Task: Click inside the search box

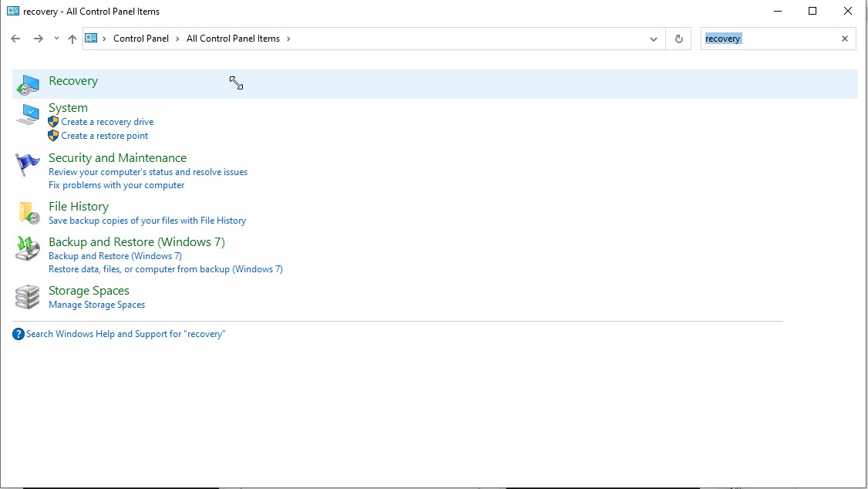Action: (x=771, y=38)
